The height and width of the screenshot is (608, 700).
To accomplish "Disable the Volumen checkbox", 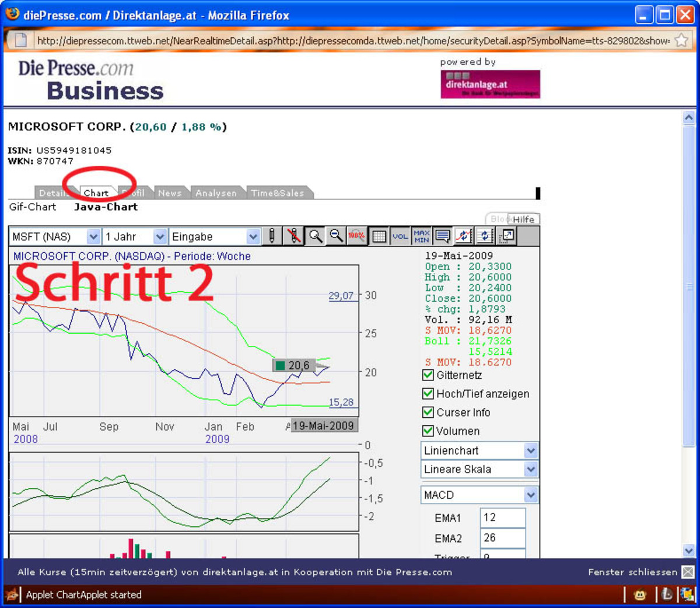I will pos(428,431).
